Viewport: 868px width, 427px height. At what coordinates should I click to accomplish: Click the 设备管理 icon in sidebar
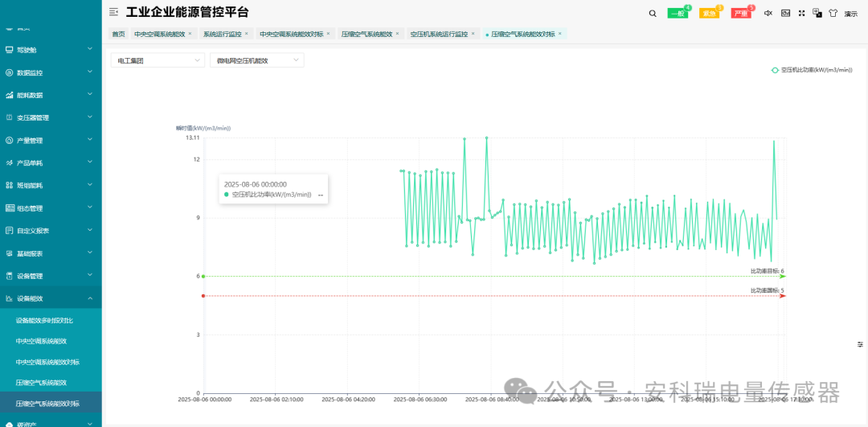tap(9, 276)
